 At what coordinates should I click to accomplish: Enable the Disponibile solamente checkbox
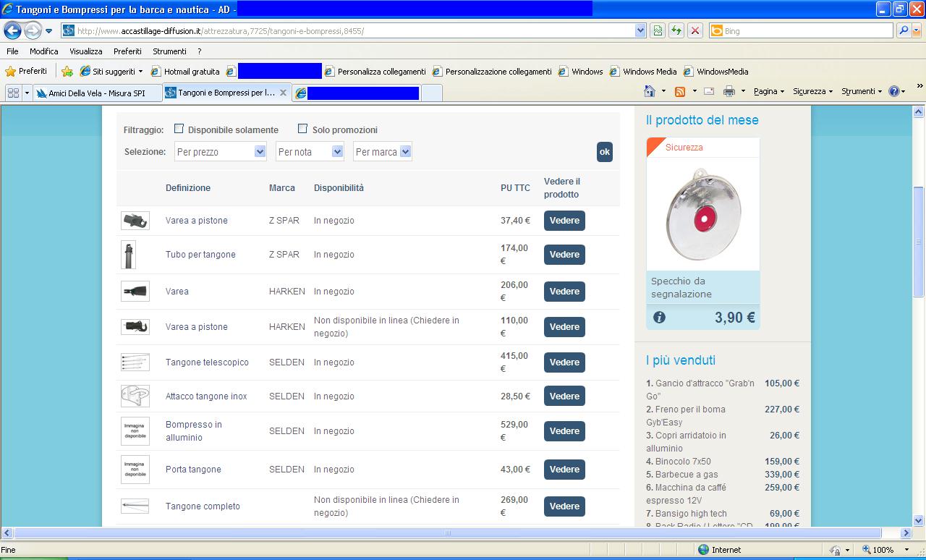[x=179, y=129]
